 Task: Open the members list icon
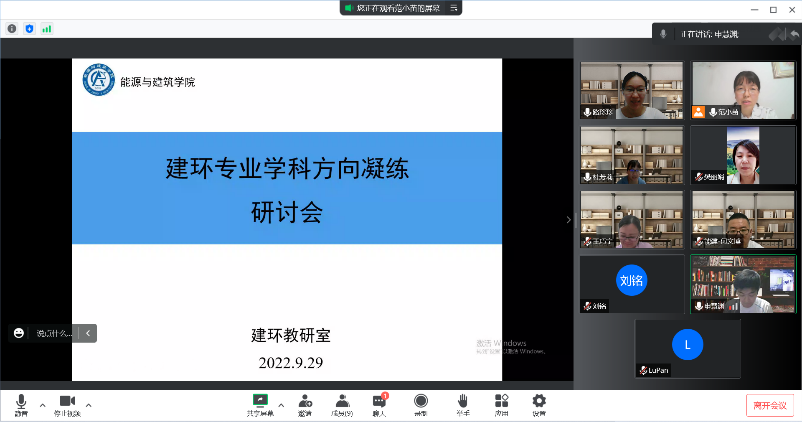[x=342, y=402]
